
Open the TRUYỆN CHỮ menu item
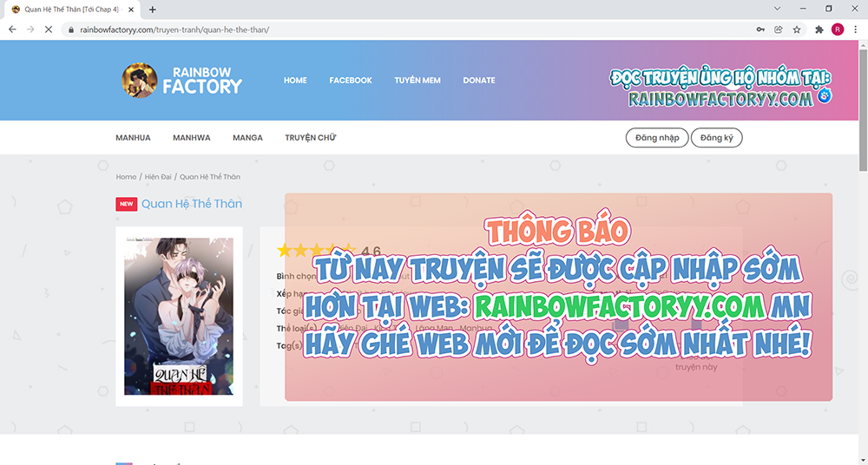point(310,138)
